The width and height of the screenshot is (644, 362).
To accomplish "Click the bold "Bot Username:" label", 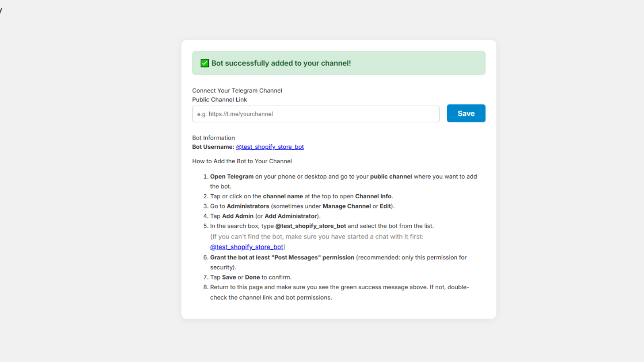I will pyautogui.click(x=213, y=147).
